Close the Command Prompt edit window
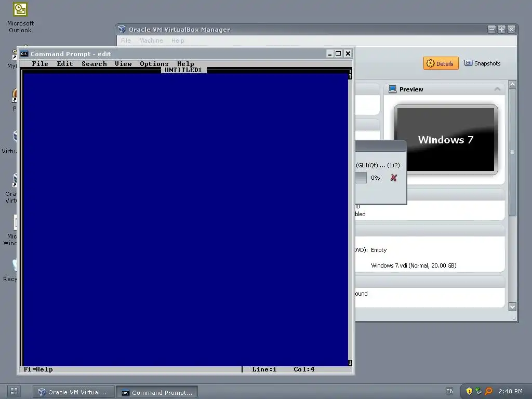This screenshot has width=532, height=399. pos(348,54)
